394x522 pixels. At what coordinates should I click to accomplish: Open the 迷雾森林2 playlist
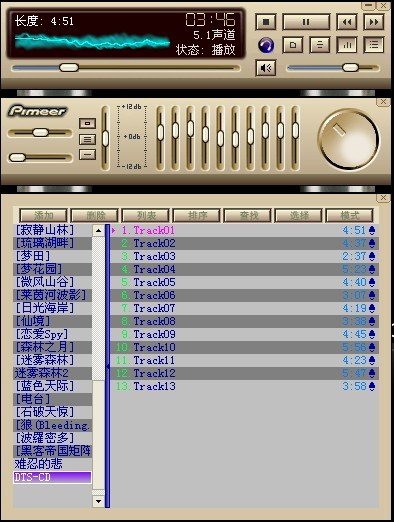click(x=52, y=373)
